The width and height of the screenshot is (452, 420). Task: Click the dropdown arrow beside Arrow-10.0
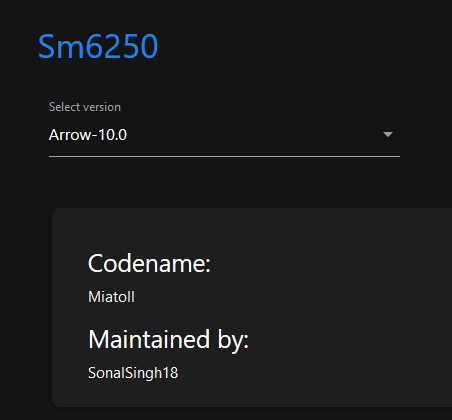[x=388, y=134]
